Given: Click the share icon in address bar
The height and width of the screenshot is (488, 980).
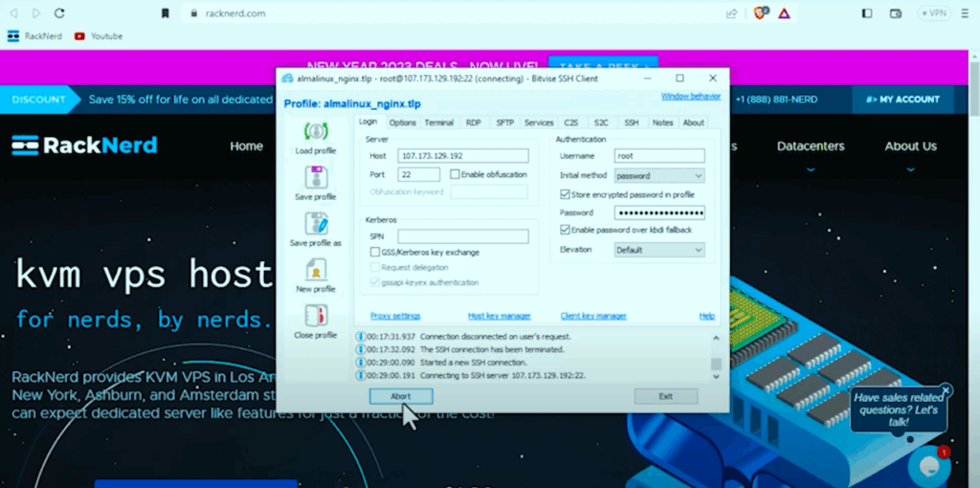Looking at the screenshot, I should point(731,13).
